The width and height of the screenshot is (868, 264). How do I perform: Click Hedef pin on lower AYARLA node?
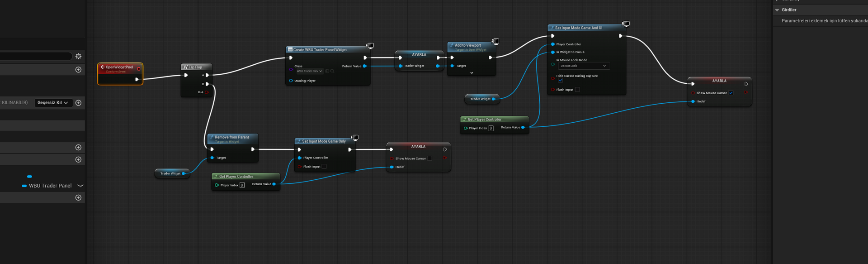pyautogui.click(x=392, y=167)
